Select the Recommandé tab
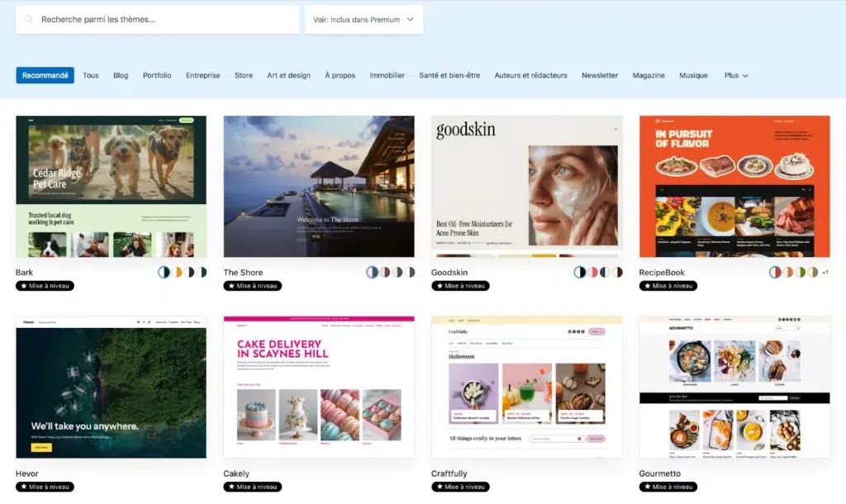This screenshot has width=846, height=504. pyautogui.click(x=45, y=75)
